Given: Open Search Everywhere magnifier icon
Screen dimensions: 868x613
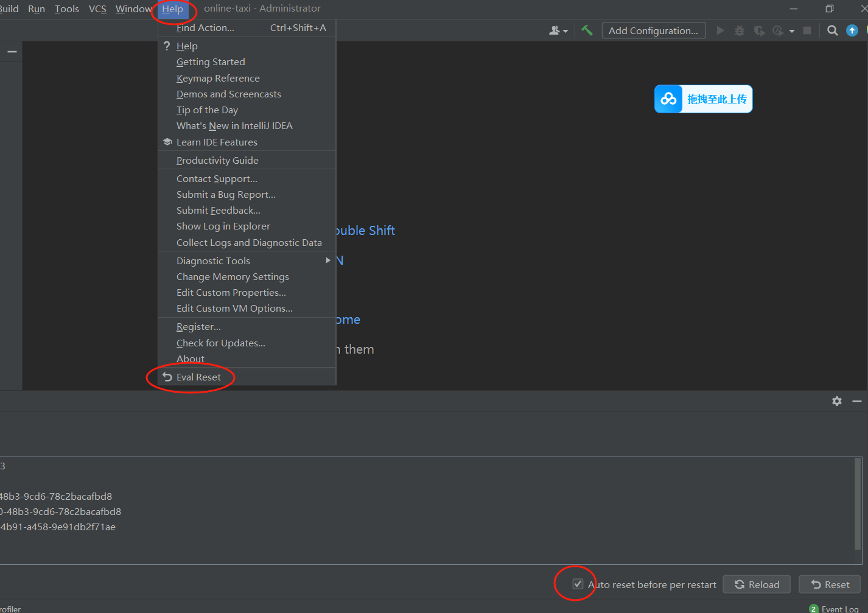Looking at the screenshot, I should coord(833,30).
